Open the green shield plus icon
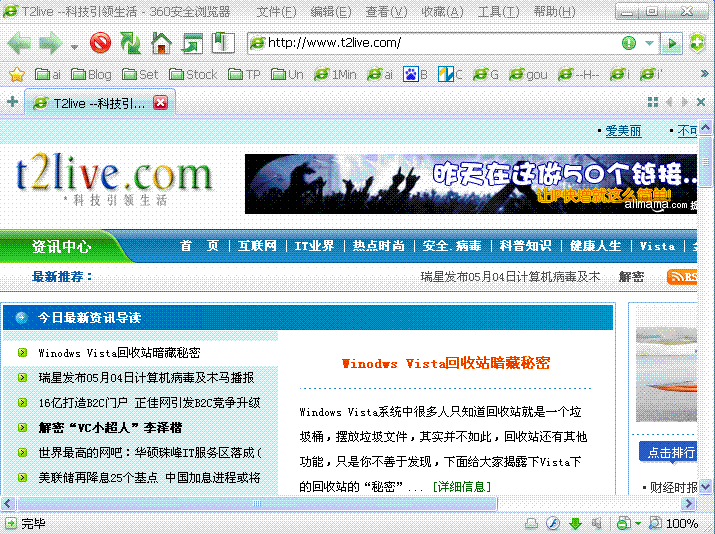Image resolution: width=715 pixels, height=534 pixels. click(697, 43)
